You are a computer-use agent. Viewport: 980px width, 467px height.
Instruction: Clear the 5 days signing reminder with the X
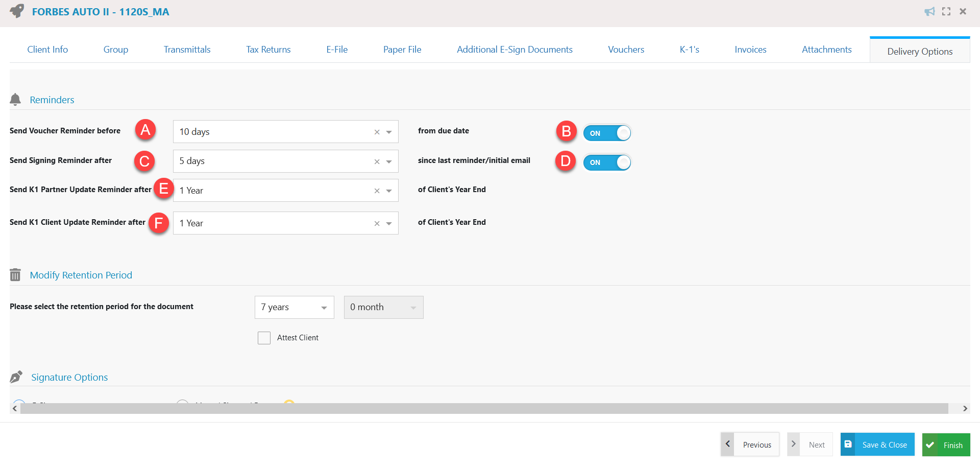(x=377, y=161)
